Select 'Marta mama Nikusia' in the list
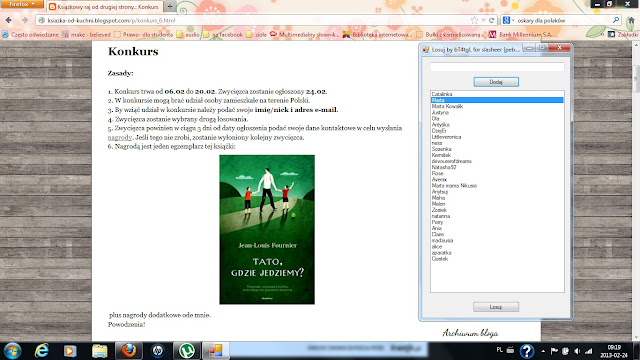Viewport: 640px width, 360px height. tap(454, 186)
